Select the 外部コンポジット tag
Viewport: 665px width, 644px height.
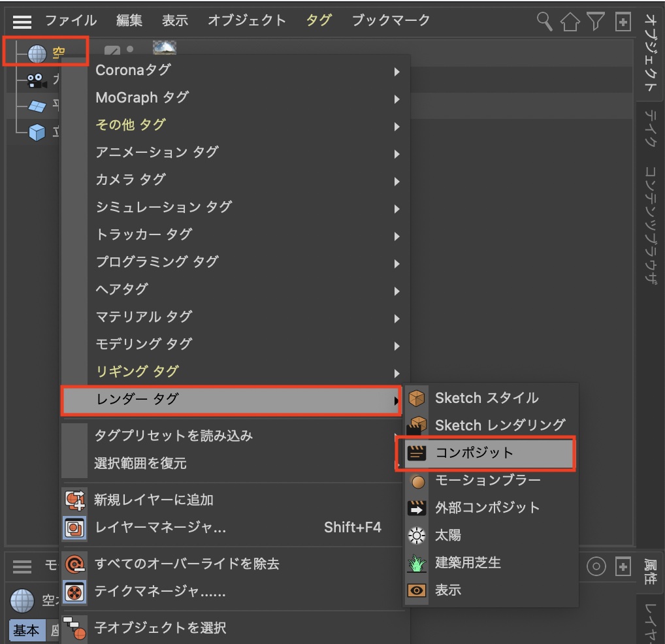(487, 507)
